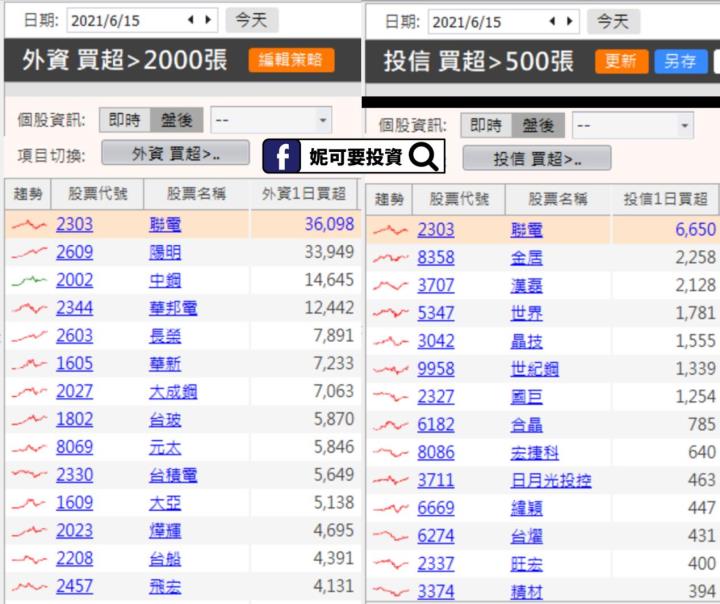
Task: Step to next date in 投信 panel
Action: (569, 21)
